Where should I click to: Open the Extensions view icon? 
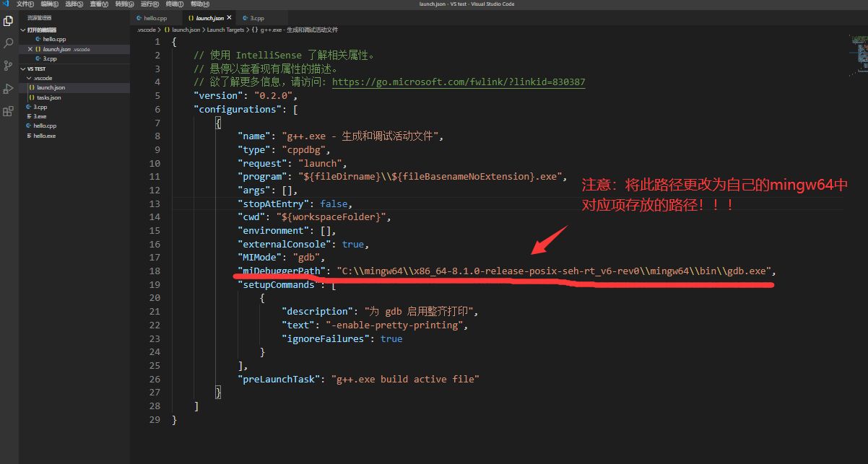(9, 111)
